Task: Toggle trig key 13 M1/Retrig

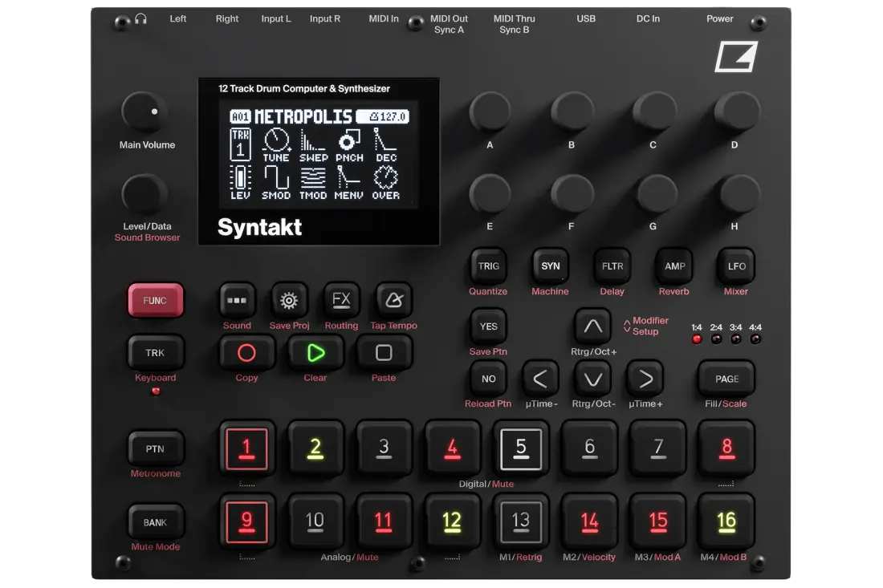Action: (521, 521)
